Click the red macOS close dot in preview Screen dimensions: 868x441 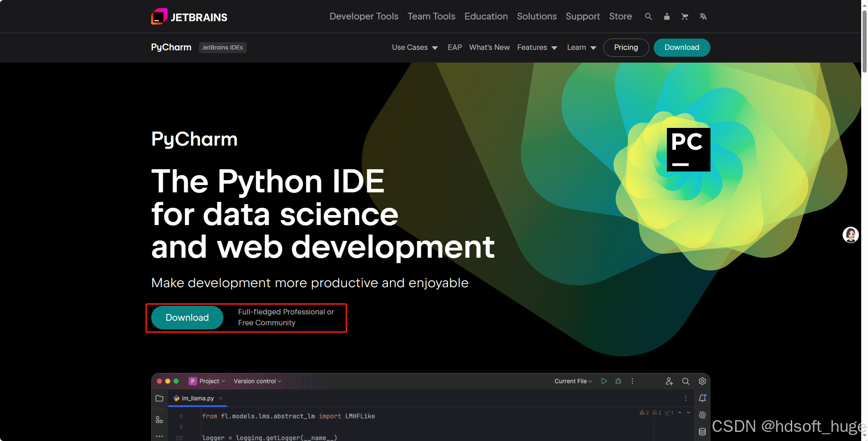(159, 381)
